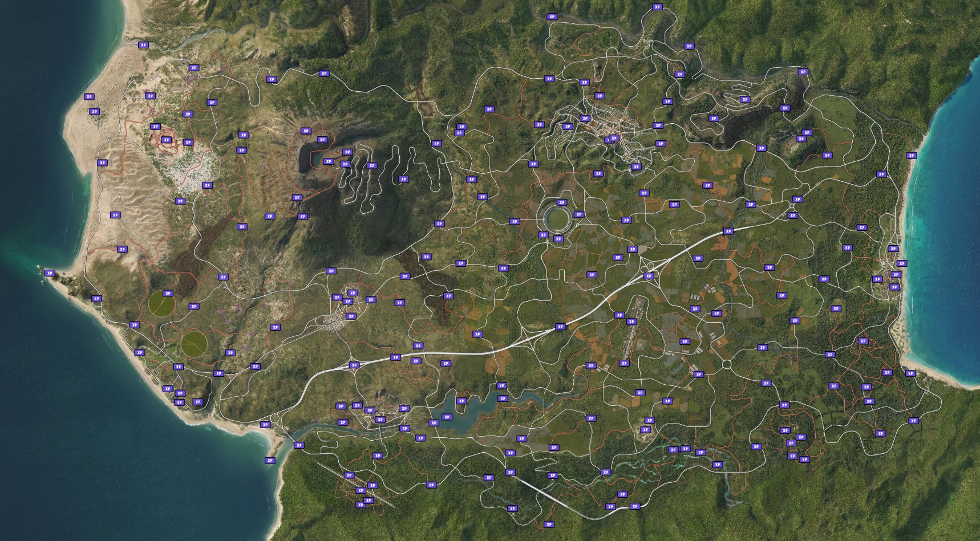Choose the XP marker at the highway cloverleaf interchange
980x541 pixels.
click(x=649, y=276)
